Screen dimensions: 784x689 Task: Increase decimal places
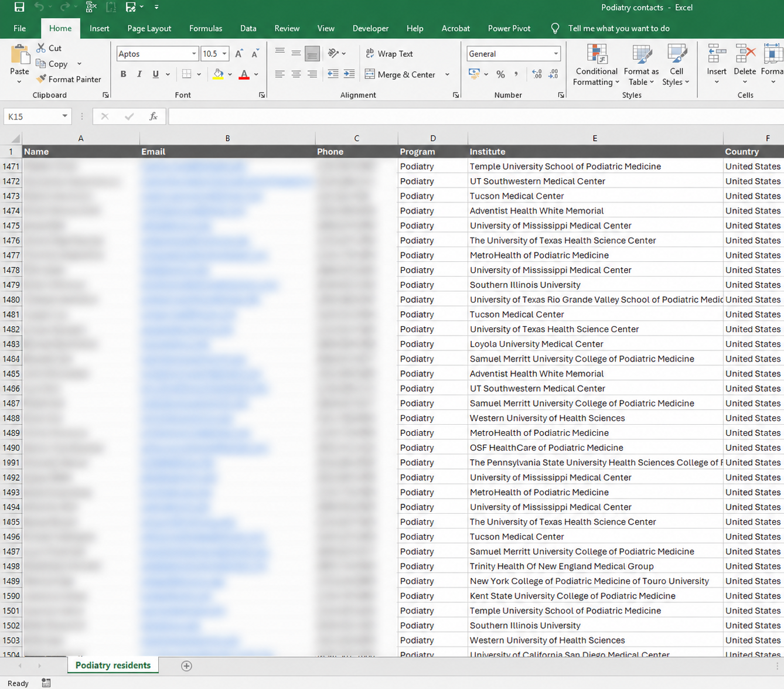point(537,74)
